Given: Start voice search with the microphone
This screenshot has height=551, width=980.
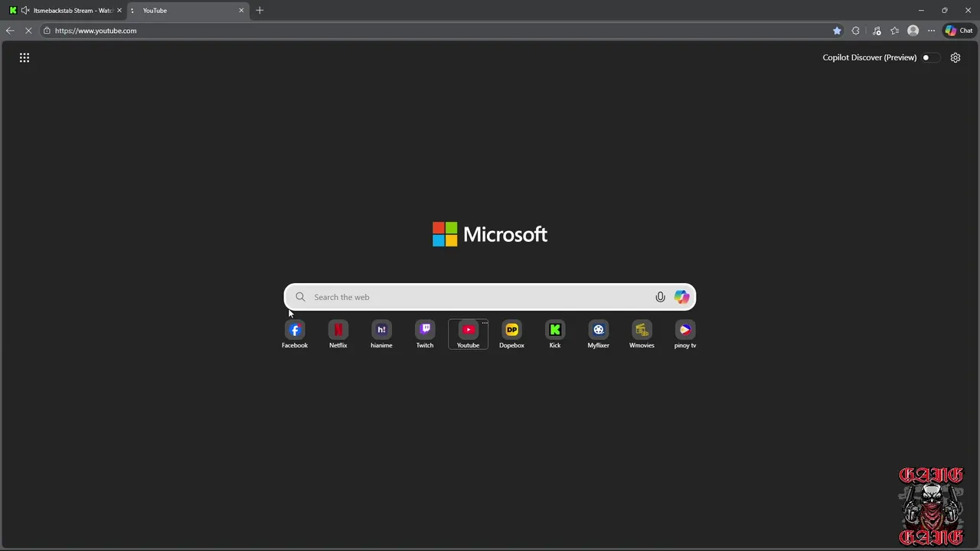Looking at the screenshot, I should [x=660, y=297].
